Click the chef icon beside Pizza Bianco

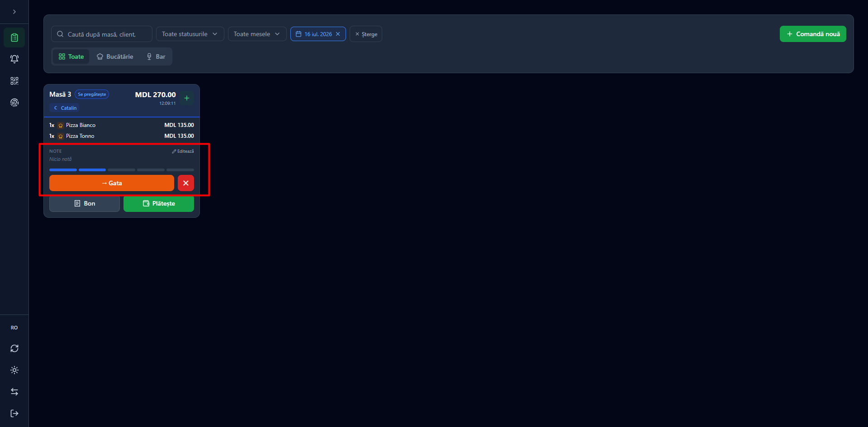[x=61, y=126]
